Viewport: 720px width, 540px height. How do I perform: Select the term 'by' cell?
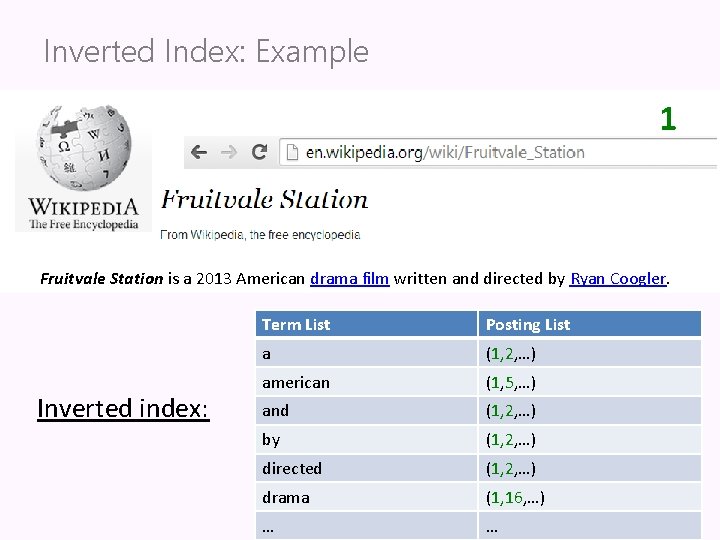click(x=366, y=439)
